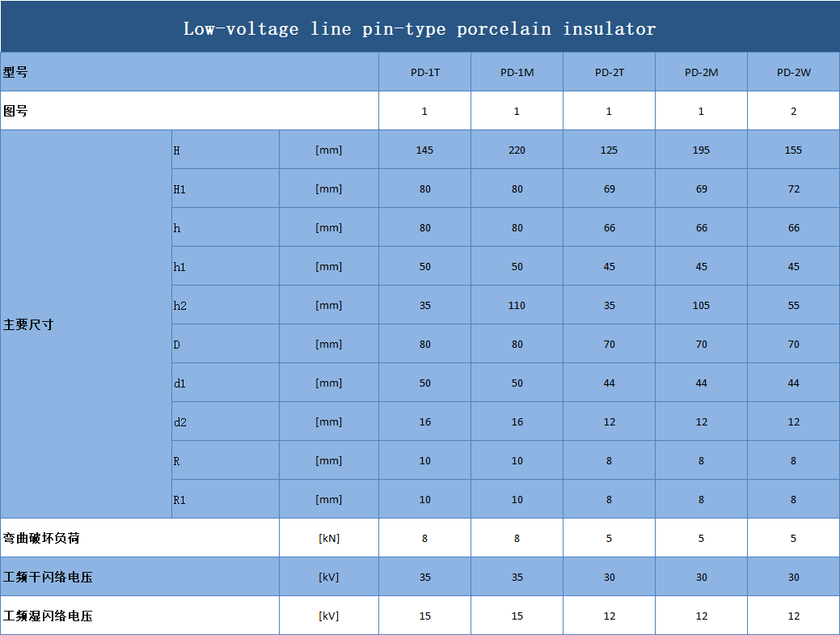This screenshot has height=635, width=840.
Task: Click the 图号 row label cell
Action: [16, 111]
